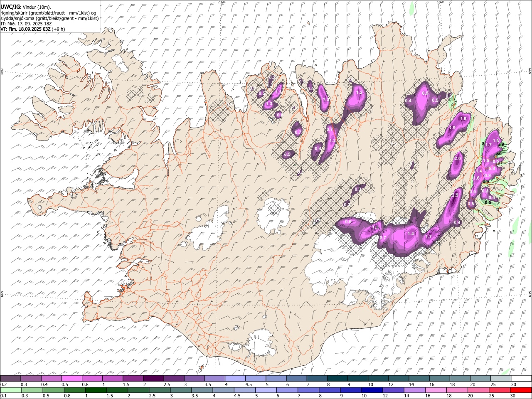The width and height of the screenshot is (532, 399).
Task: Click the '1.8' precipitation value on the map
Action: (x=463, y=118)
